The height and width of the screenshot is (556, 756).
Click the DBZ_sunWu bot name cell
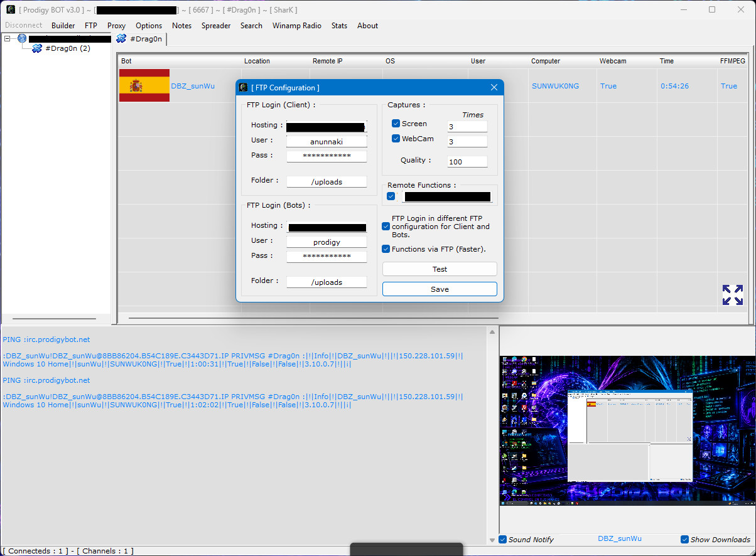(x=193, y=86)
